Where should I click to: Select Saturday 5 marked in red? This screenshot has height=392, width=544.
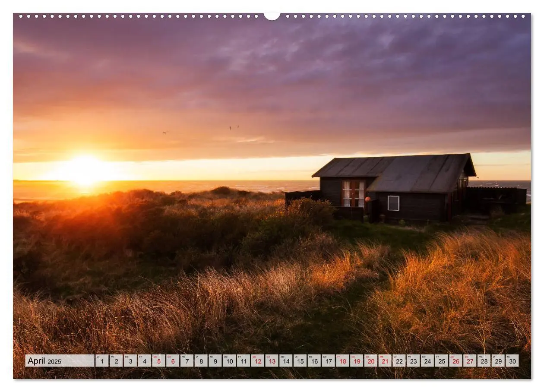click(x=158, y=361)
